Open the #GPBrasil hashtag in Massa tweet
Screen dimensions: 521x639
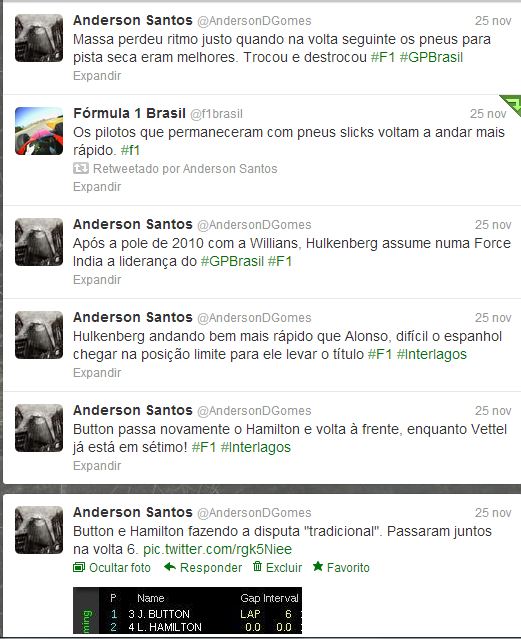[431, 57]
